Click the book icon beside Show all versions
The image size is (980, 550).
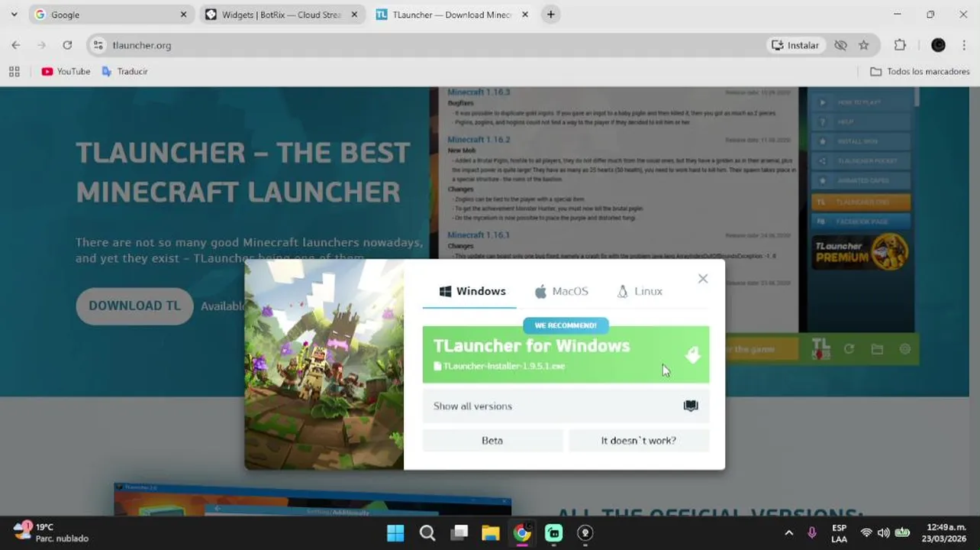[691, 406]
